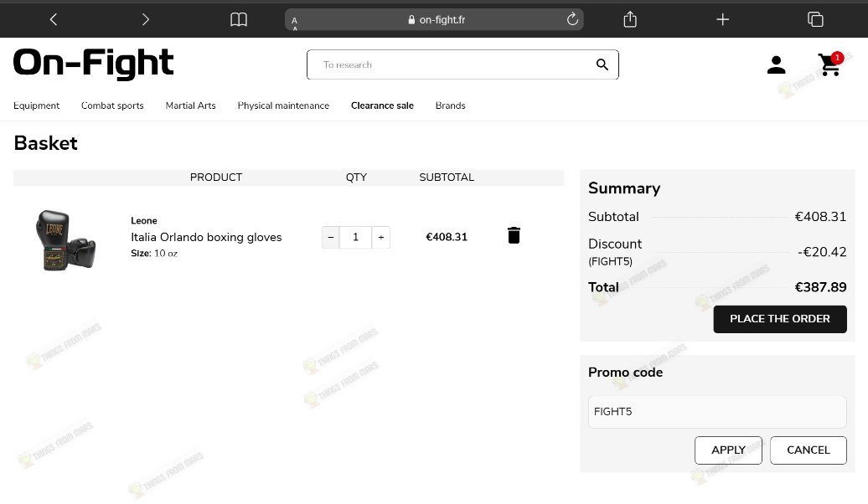Click the Summary subtotal value €408.31
This screenshot has width=868, height=504.
(x=820, y=217)
